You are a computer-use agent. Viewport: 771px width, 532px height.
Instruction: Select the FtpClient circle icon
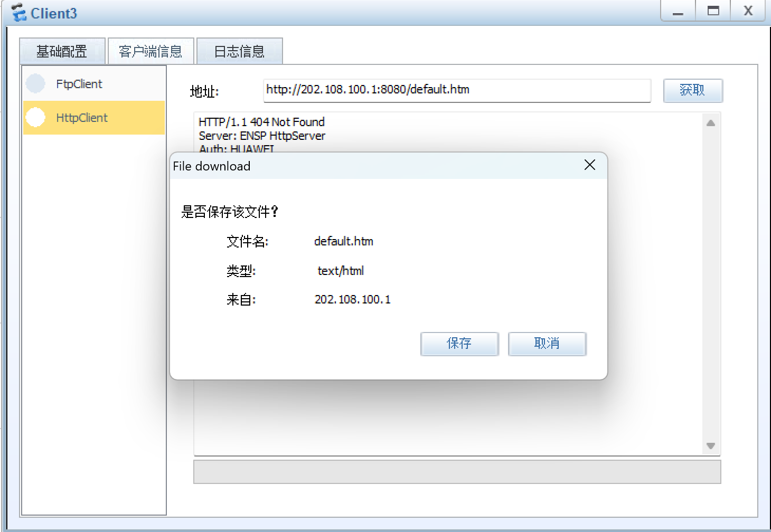click(x=35, y=83)
